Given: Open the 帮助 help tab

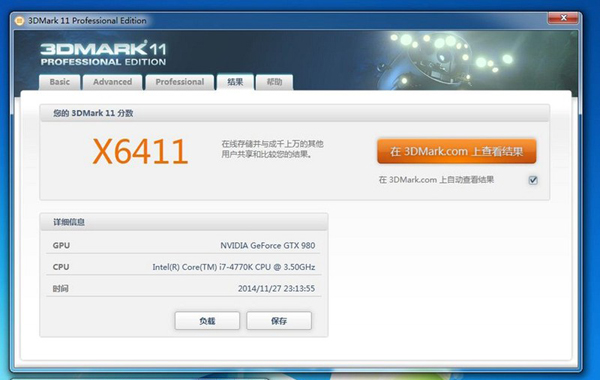Looking at the screenshot, I should tap(274, 82).
